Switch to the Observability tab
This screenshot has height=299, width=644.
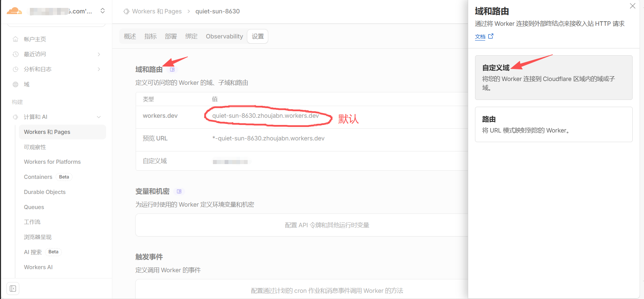[224, 36]
